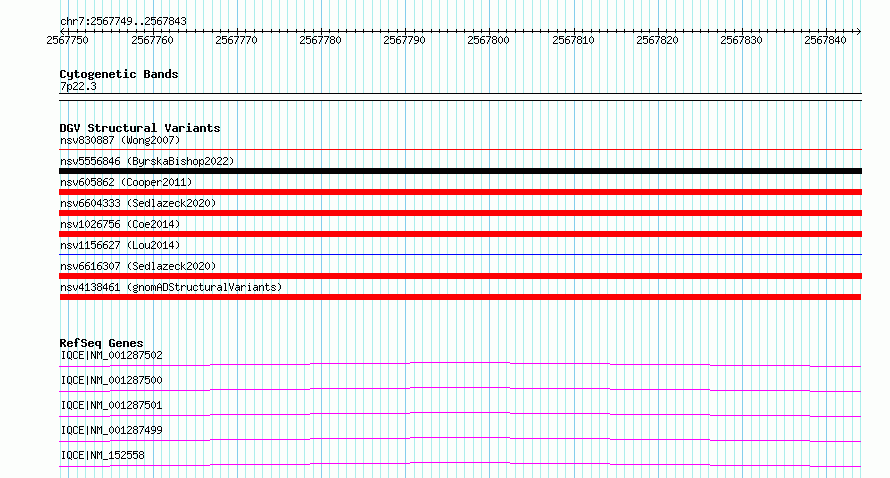Viewport: 890px width, 478px height.
Task: Open variant nsv5556846 (ByrskaBishop2022) label
Action: point(147,161)
